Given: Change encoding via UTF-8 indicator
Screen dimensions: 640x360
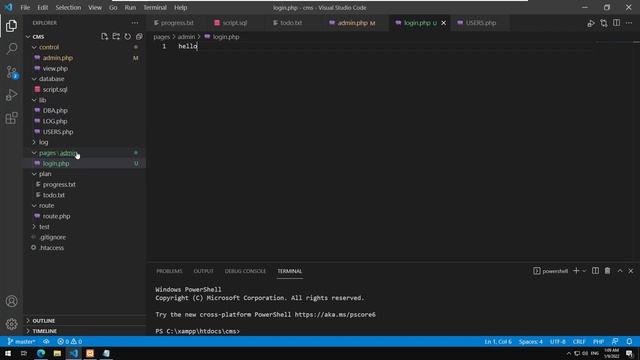Looking at the screenshot, I should [x=558, y=342].
